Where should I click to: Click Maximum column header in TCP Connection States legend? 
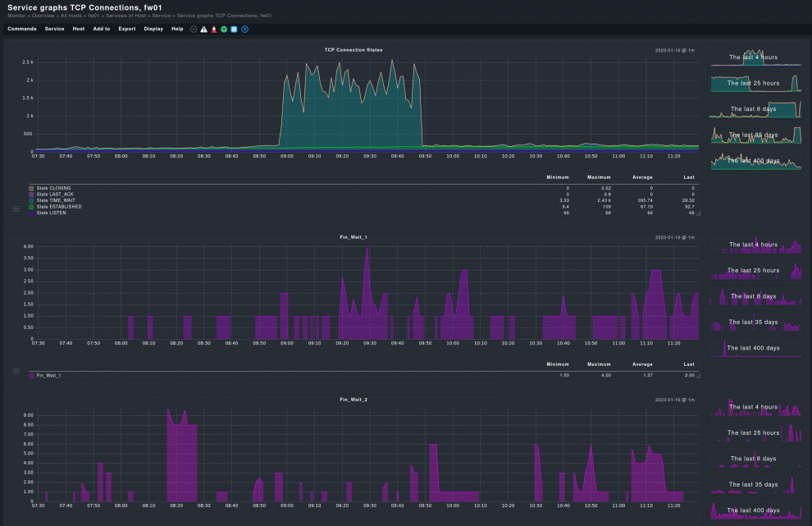point(599,177)
